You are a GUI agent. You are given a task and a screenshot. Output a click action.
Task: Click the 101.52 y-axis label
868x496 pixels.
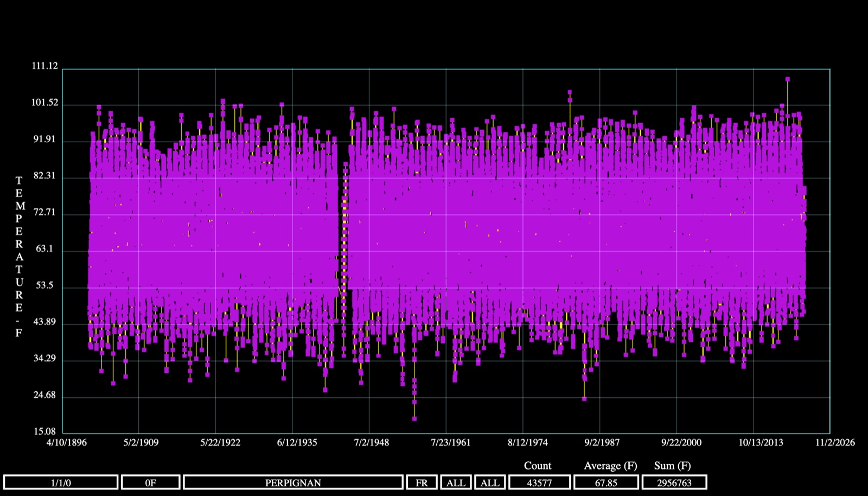tap(44, 103)
